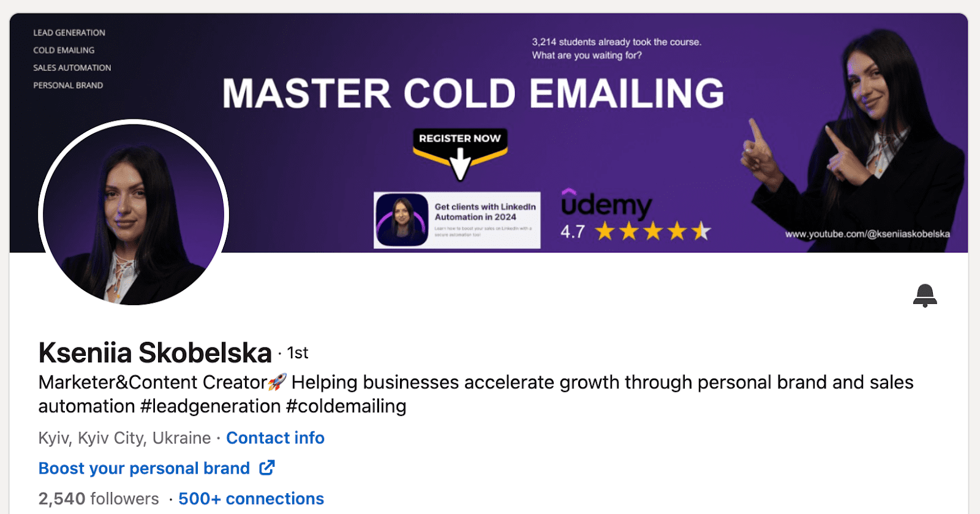Select the #coldemailing hashtag in the headline
The image size is (980, 514).
tap(346, 406)
